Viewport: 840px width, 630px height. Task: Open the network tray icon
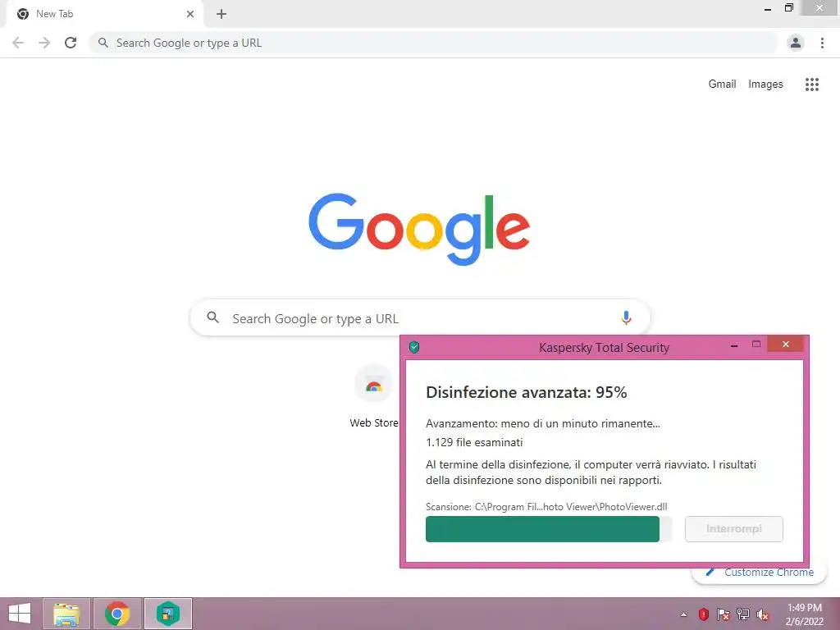743,614
